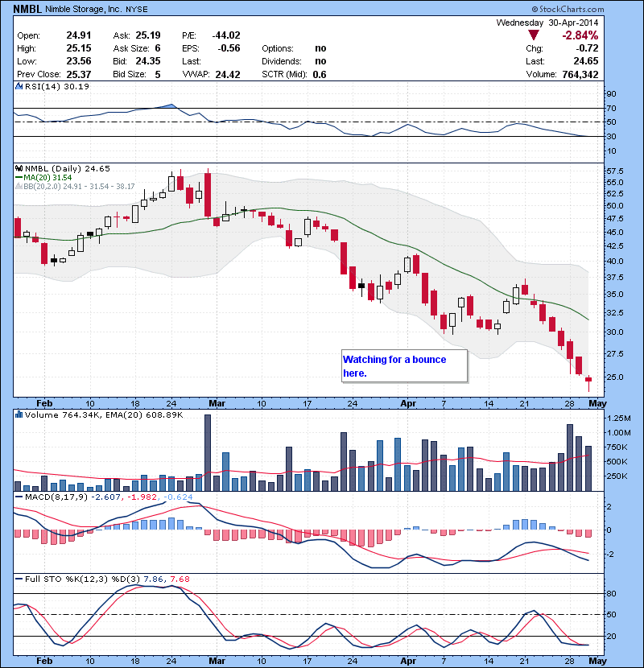Viewport: 644px width, 668px height.
Task: Click the dash marker before MACD(8,17,9)
Action: click(x=19, y=497)
